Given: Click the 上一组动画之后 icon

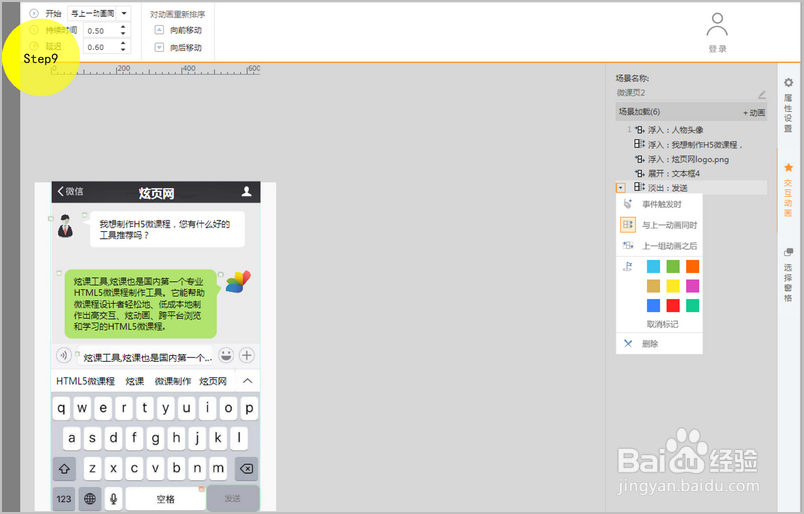Looking at the screenshot, I should click(628, 246).
